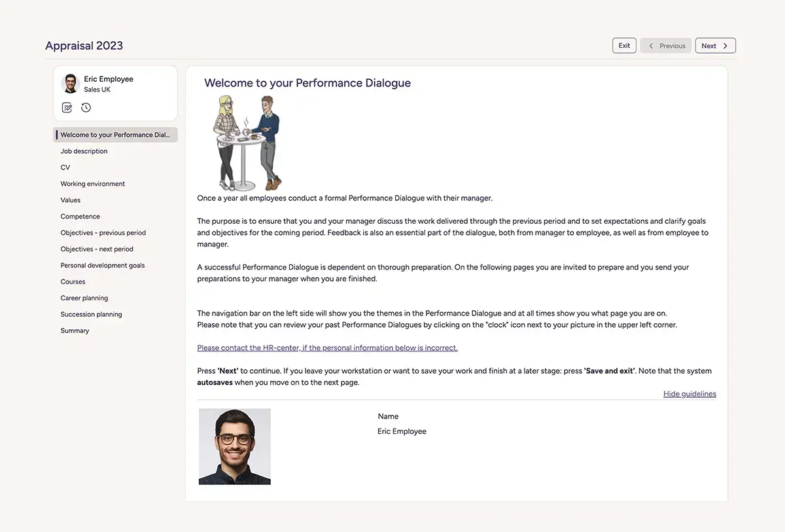Select Job description in the sidebar
The height and width of the screenshot is (532, 785).
84,151
